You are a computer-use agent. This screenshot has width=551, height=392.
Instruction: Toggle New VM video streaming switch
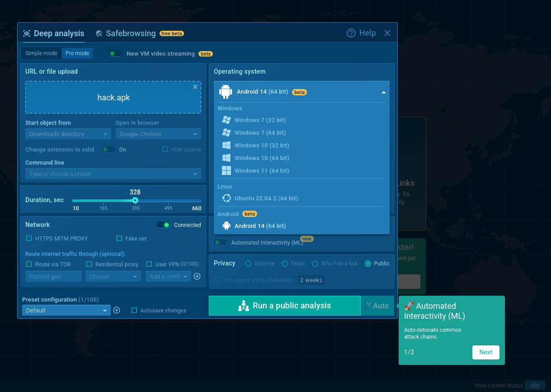coord(116,53)
